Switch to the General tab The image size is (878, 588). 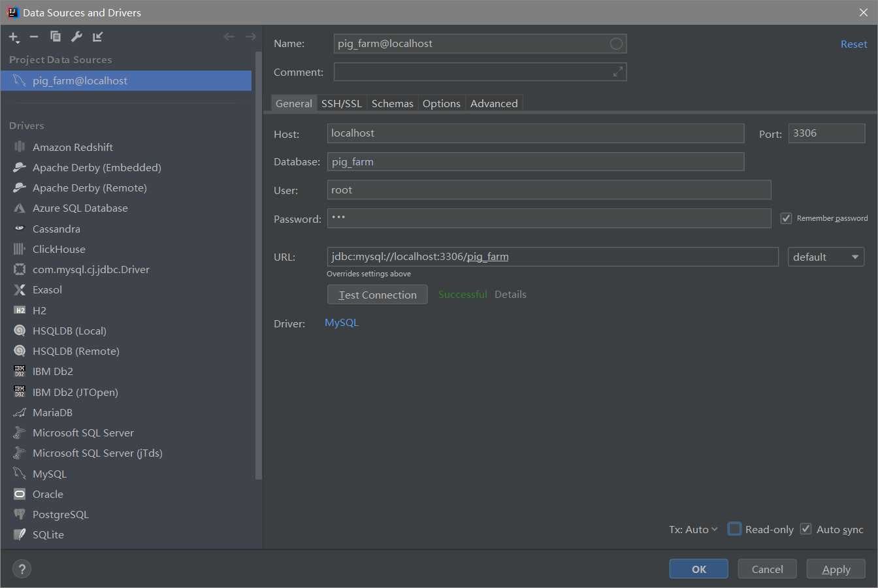(x=294, y=103)
